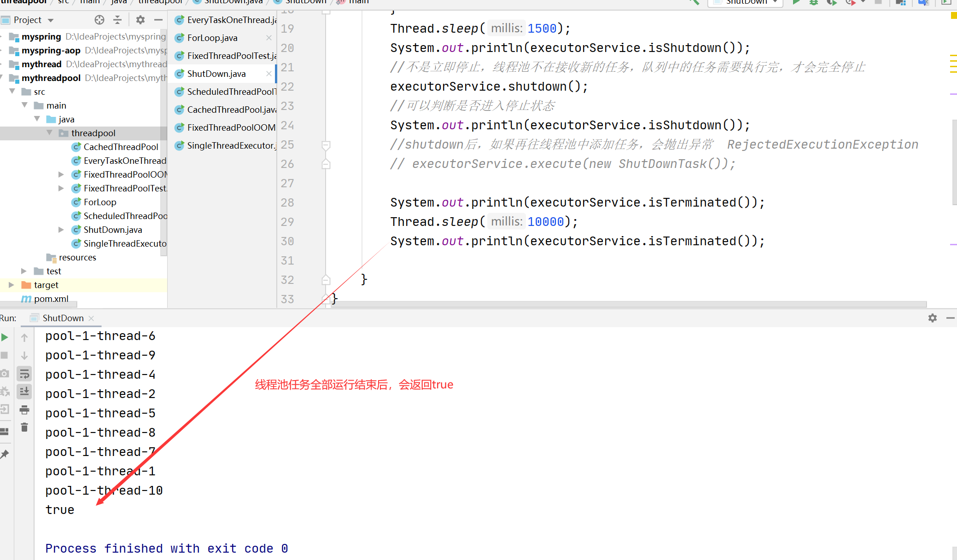The height and width of the screenshot is (560, 957).
Task: Expand the test folder
Action: click(24, 271)
